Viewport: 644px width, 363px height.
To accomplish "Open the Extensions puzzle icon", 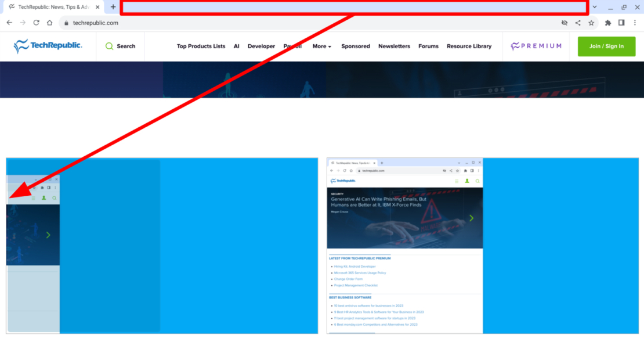I will 608,23.
